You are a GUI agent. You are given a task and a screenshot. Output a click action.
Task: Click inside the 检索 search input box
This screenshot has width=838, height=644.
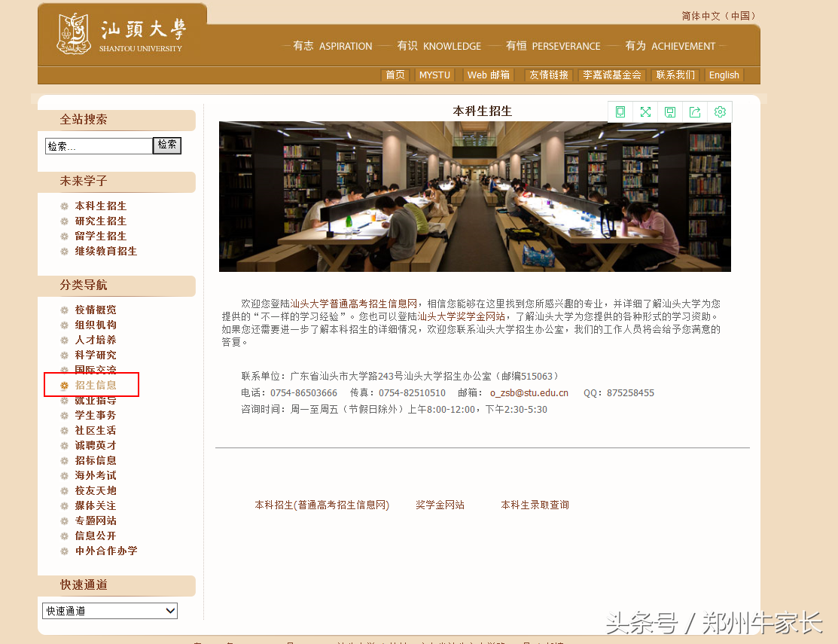point(98,145)
